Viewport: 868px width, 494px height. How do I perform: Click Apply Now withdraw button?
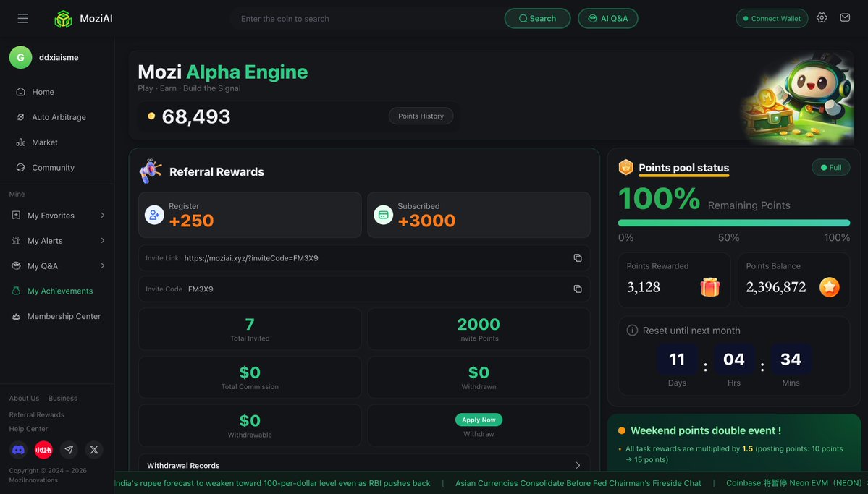point(479,420)
